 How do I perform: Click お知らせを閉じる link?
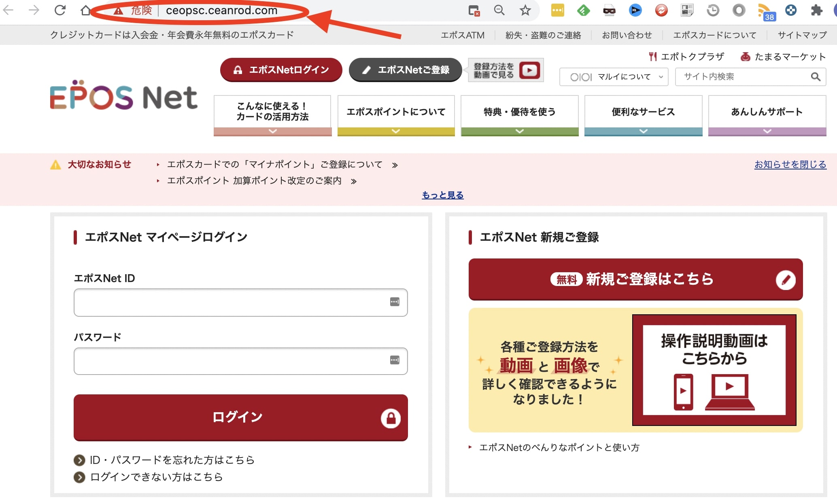[x=790, y=164]
